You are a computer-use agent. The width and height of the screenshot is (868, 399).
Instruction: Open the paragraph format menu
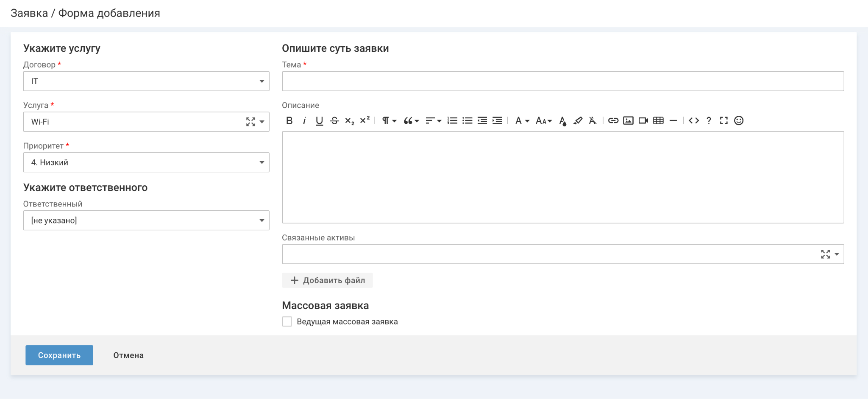tap(389, 121)
